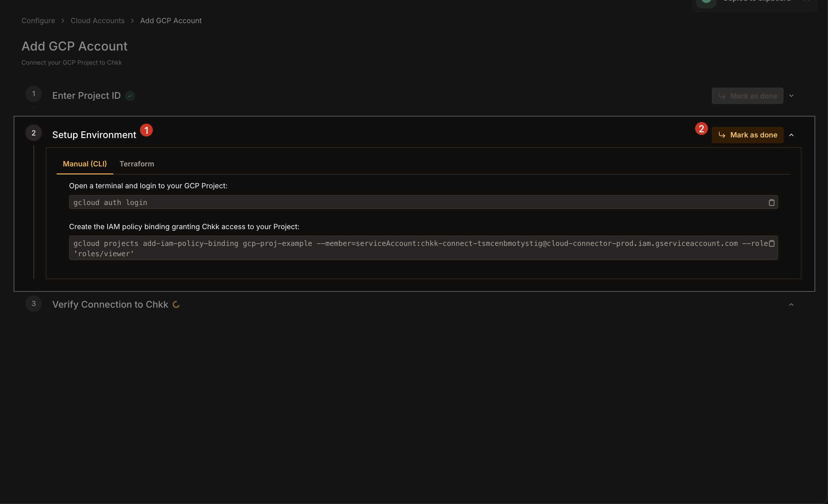
Task: Select the Manual (CLI) tab
Action: [x=85, y=163]
